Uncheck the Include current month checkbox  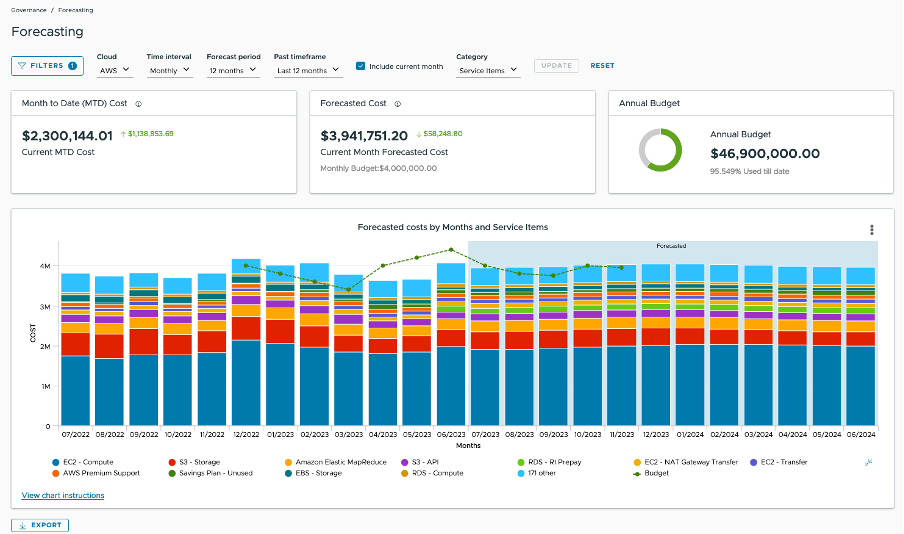point(361,67)
